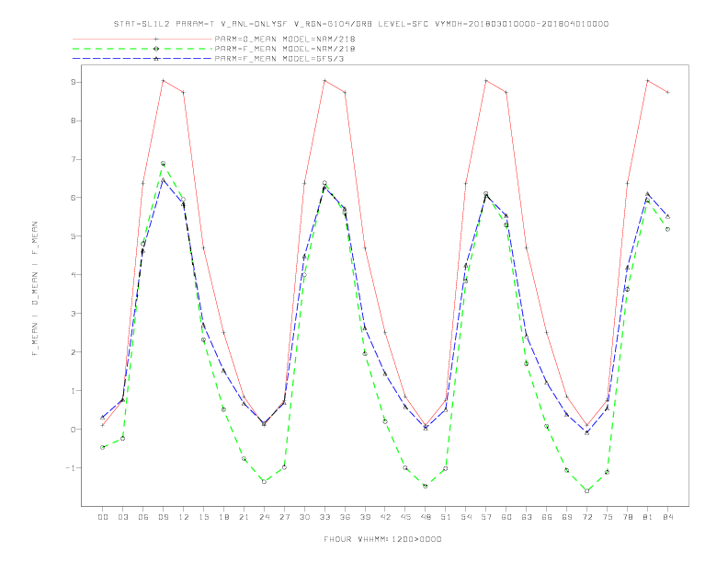Click x-axis forecast hour label 15
Screen dimensions: 728x563
click(203, 517)
